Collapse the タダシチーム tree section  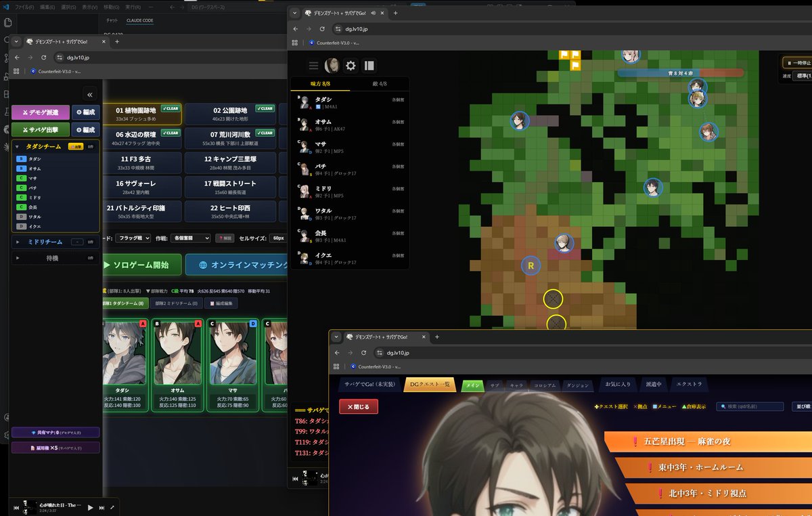pyautogui.click(x=17, y=146)
